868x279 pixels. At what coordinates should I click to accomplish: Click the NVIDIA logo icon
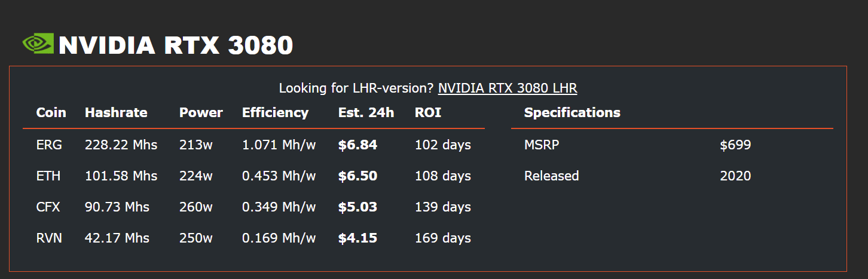point(38,44)
